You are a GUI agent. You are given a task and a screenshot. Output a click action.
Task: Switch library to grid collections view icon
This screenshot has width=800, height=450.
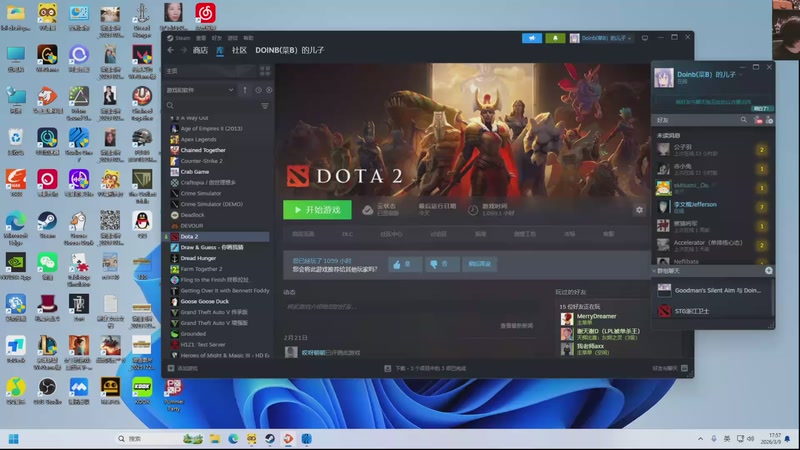pos(265,70)
